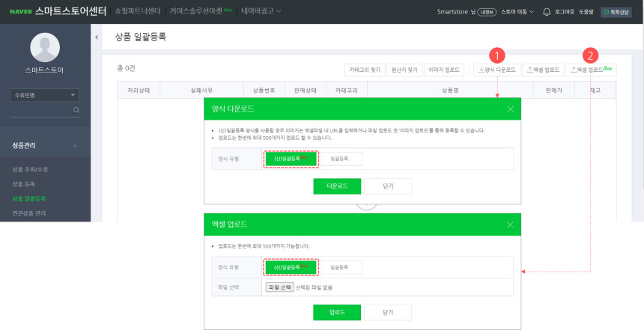The image size is (644, 330).
Task: Click the 실패사유 column header
Action: [x=201, y=91]
